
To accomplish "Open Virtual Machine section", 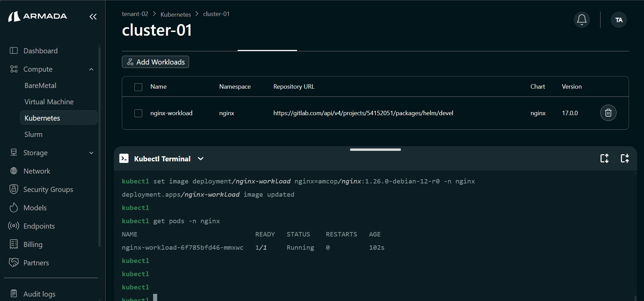I will [x=49, y=102].
